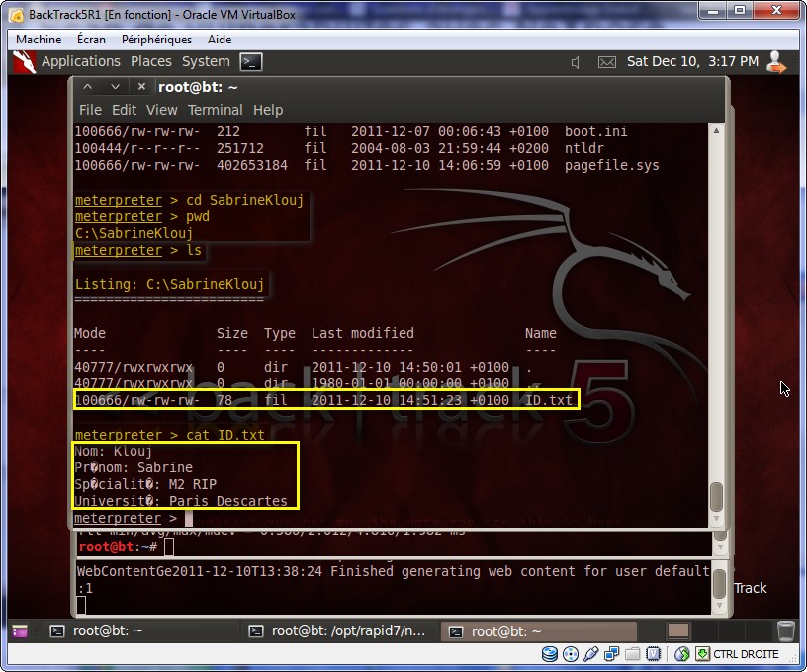Open the terminal Help menu

[x=268, y=110]
